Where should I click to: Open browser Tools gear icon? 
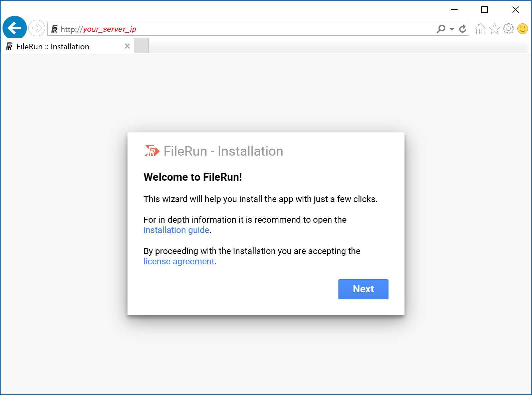click(x=509, y=29)
